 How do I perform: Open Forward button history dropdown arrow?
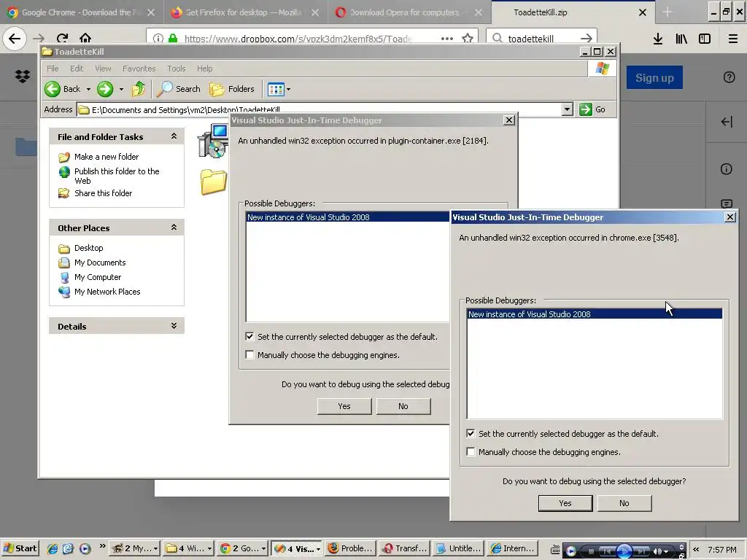(121, 89)
